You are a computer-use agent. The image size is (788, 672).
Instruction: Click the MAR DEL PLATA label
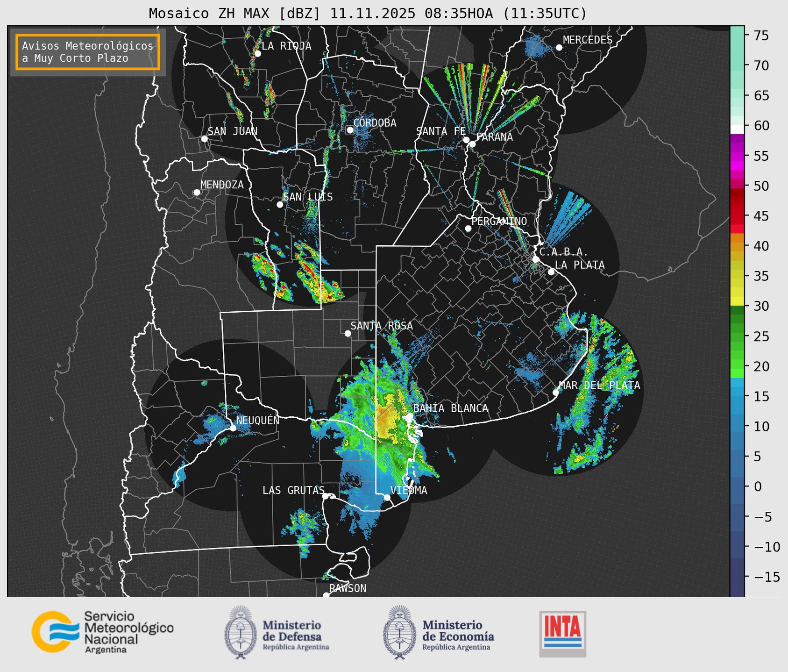(x=599, y=386)
